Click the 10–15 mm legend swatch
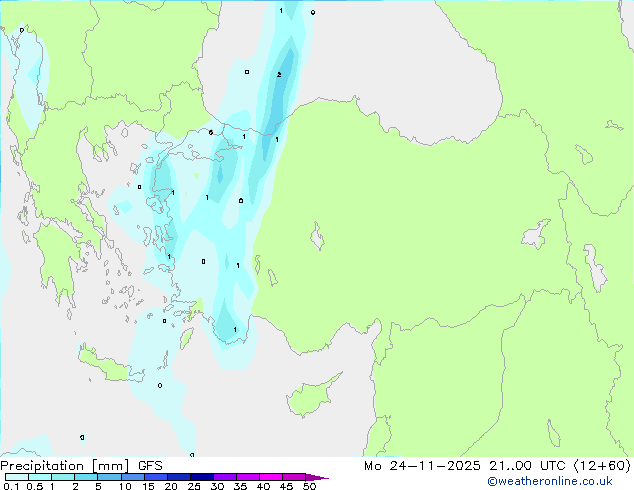Image resolution: width=634 pixels, height=490 pixels. coord(132,477)
